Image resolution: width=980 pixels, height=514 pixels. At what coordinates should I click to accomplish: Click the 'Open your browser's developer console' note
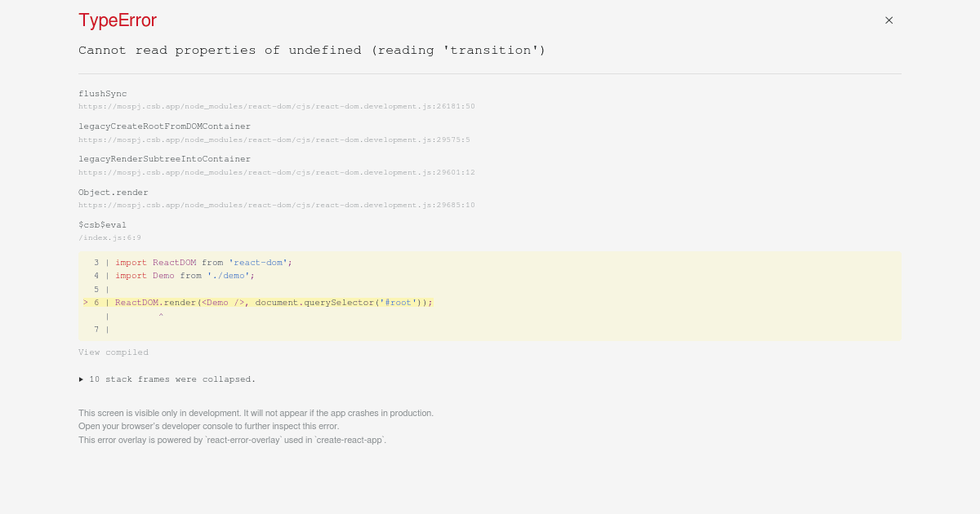(x=208, y=426)
